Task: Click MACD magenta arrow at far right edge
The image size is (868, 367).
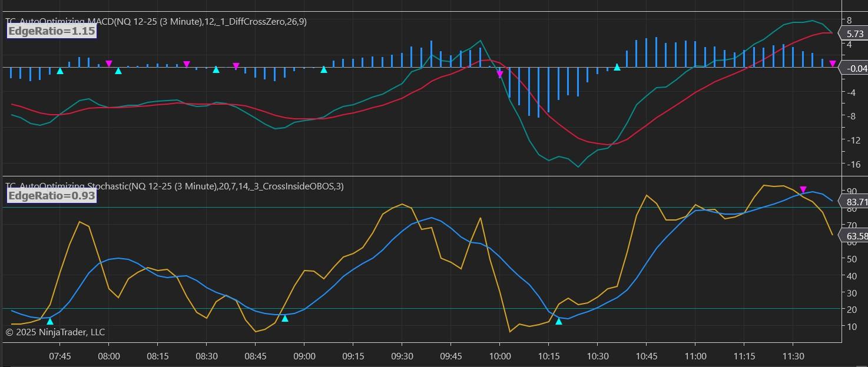Action: 833,64
